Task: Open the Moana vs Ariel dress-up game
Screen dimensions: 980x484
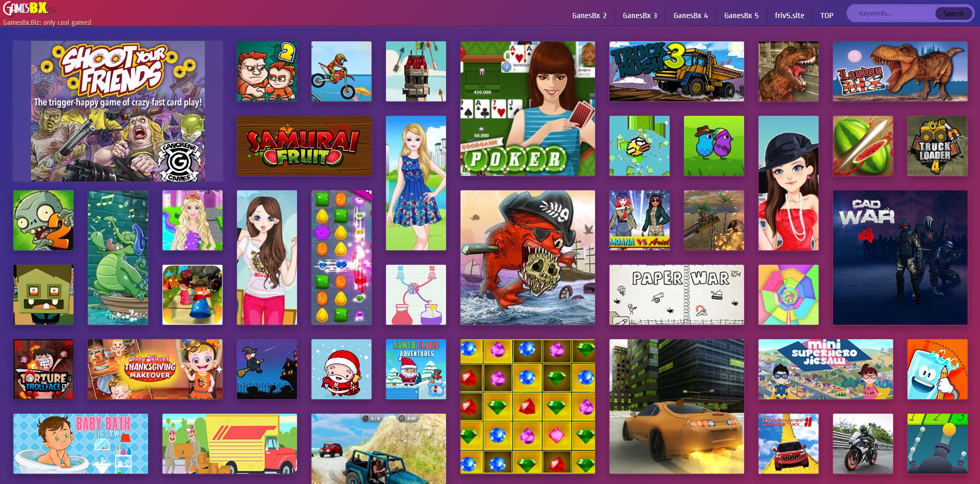Action: (x=639, y=220)
